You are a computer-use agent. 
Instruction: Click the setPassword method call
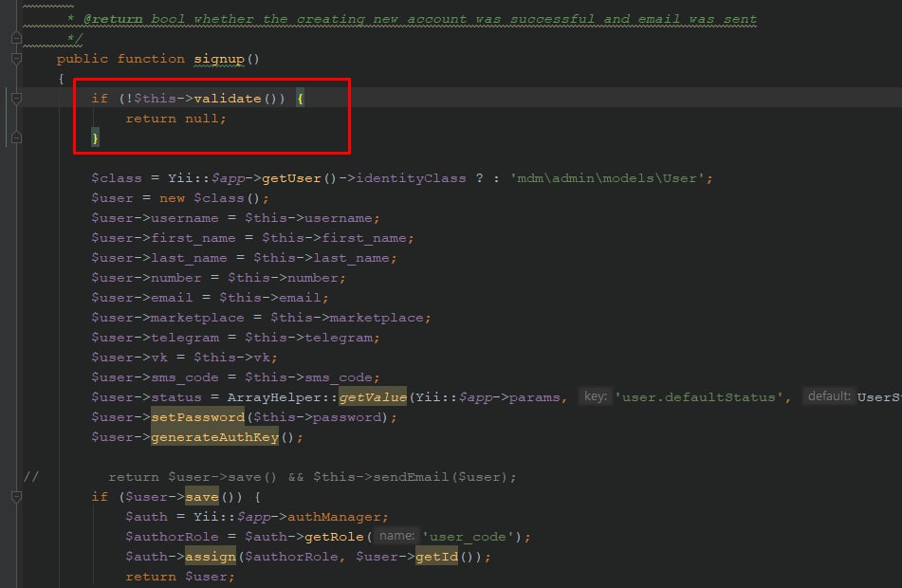198,417
